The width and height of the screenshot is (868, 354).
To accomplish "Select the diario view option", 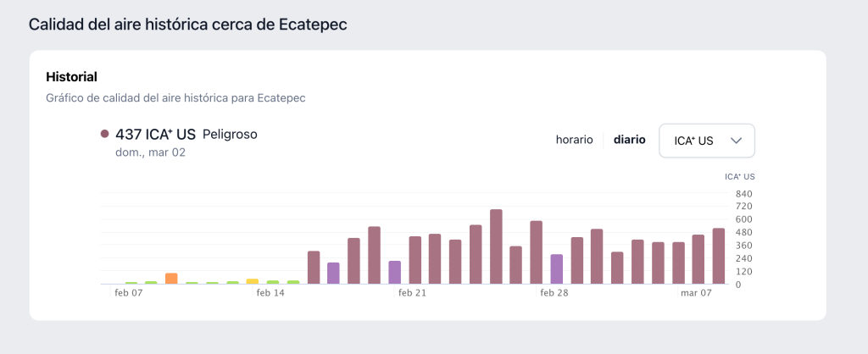I will coord(629,140).
